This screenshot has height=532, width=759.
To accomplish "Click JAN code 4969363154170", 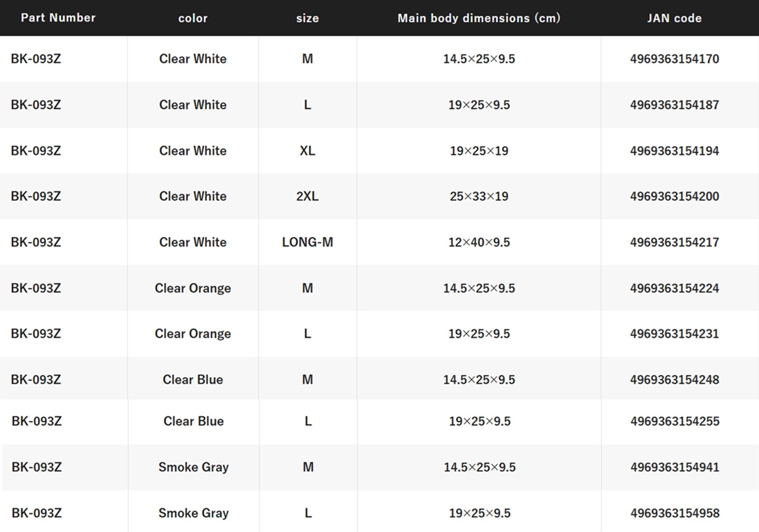I will (674, 59).
